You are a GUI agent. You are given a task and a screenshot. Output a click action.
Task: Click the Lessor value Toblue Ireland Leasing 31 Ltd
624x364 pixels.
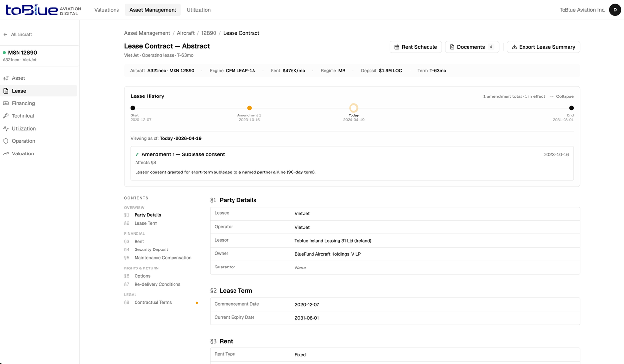tap(333, 241)
